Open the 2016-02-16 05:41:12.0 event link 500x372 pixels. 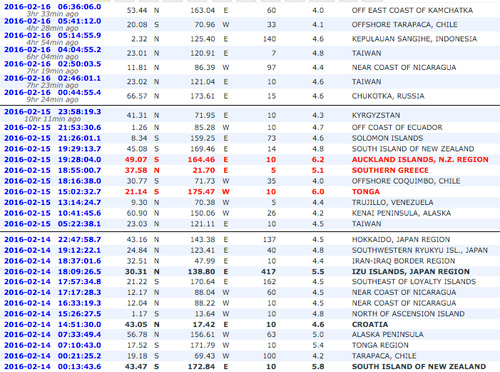[53, 21]
